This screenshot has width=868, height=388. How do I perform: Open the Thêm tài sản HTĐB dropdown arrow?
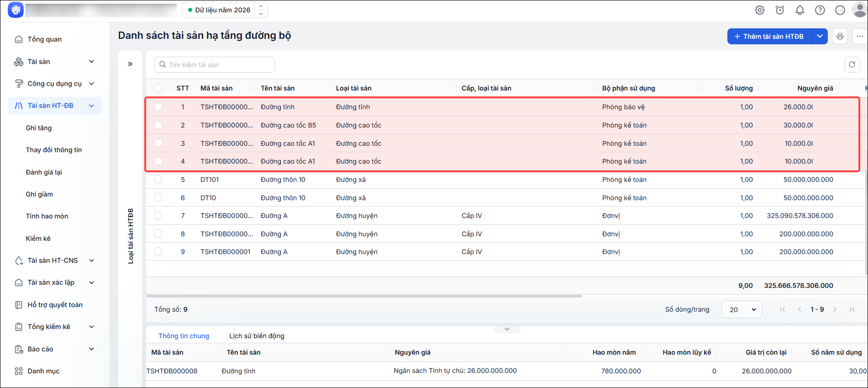coord(820,37)
